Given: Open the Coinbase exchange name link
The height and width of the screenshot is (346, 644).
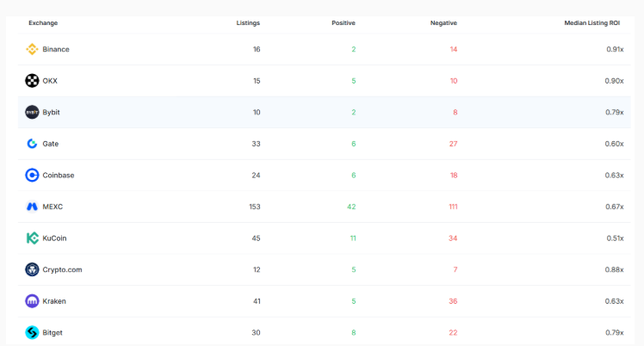Looking at the screenshot, I should coord(59,176).
